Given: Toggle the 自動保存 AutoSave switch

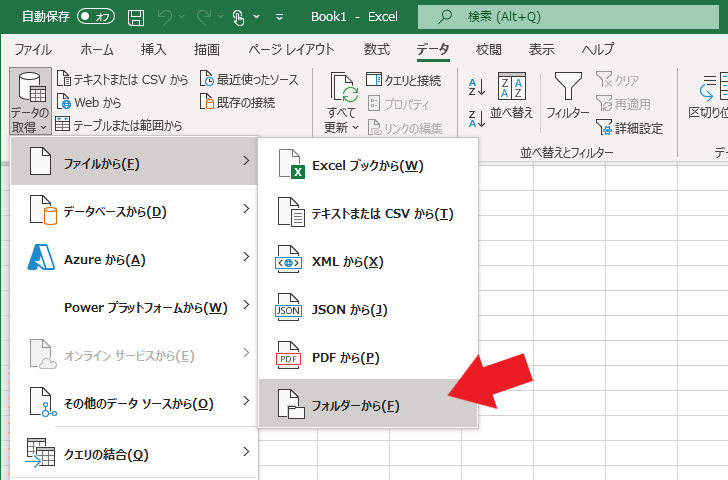Looking at the screenshot, I should coord(96,17).
